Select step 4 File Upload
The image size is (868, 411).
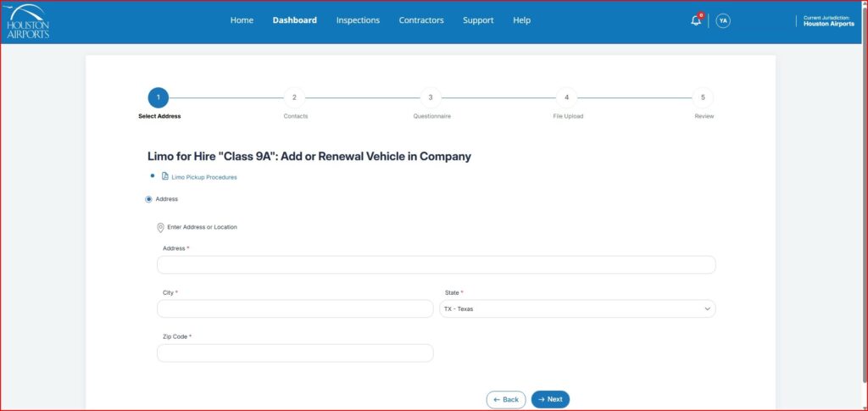567,97
